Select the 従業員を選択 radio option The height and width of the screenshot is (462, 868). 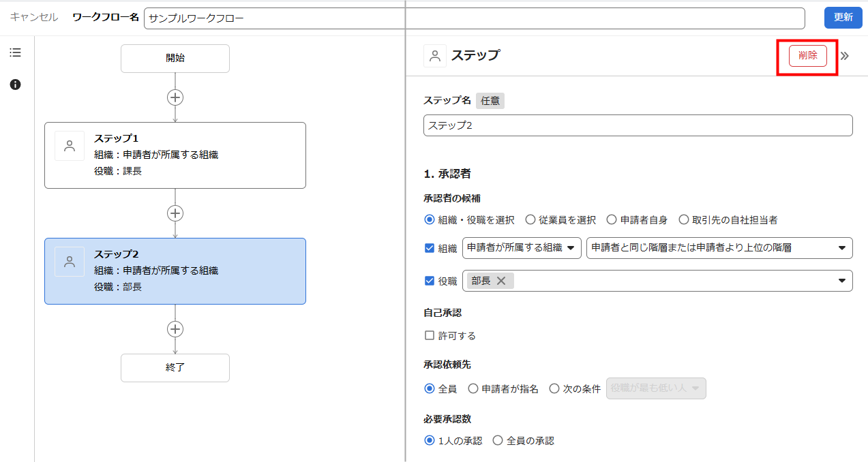click(530, 219)
